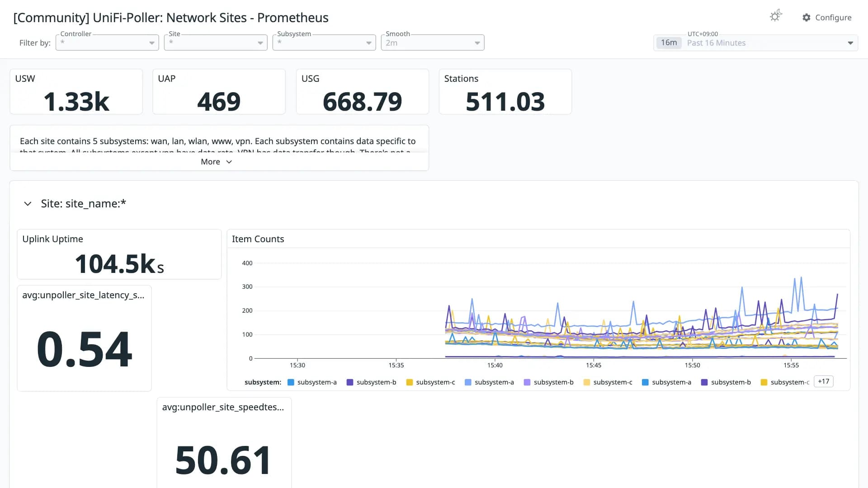Click the dashboard title UniFi-Poller: Network Sites
The image size is (868, 488).
171,18
